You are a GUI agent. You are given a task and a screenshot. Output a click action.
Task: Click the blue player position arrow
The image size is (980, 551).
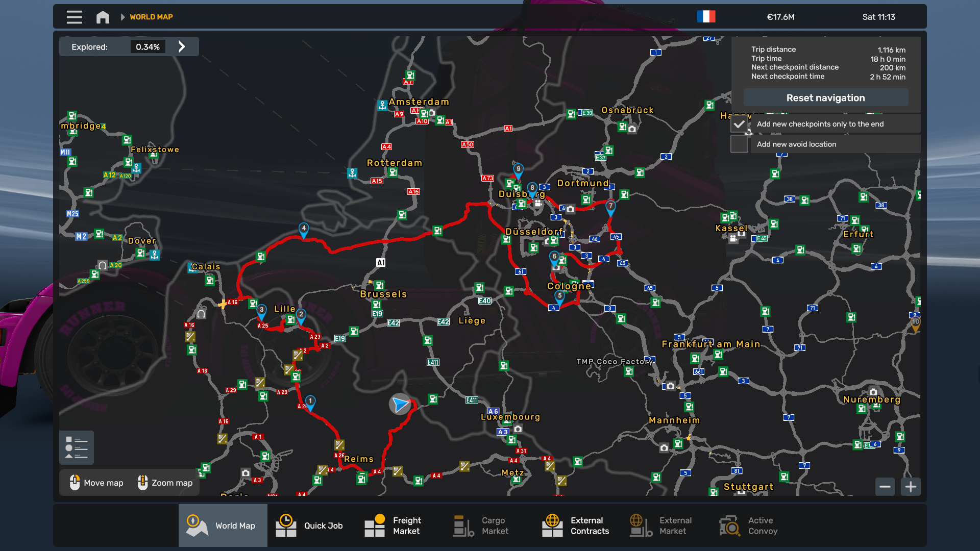401,405
